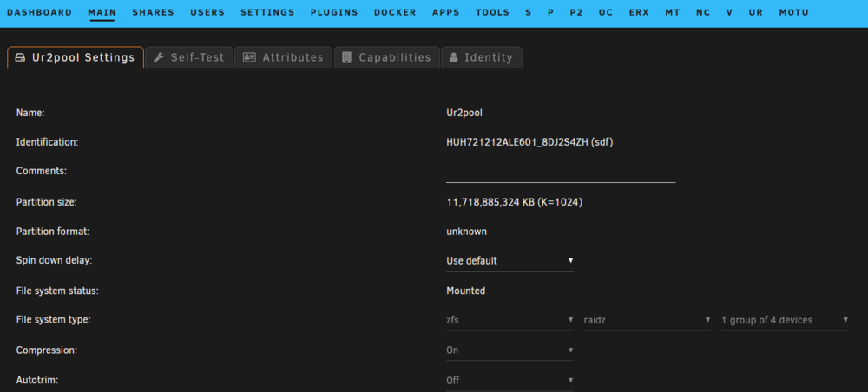The image size is (868, 392).
Task: Click the ID card icon on Attributes tab
Action: (x=249, y=57)
